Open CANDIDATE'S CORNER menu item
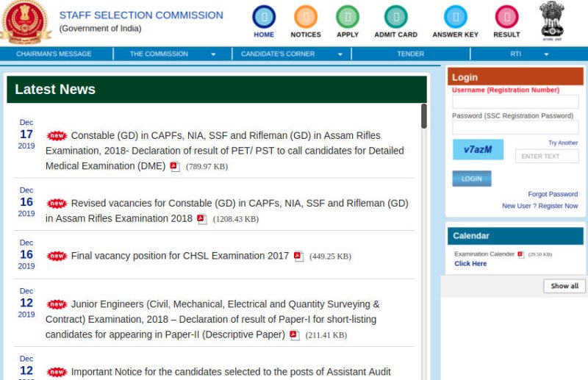This screenshot has height=380, width=588. click(x=278, y=54)
